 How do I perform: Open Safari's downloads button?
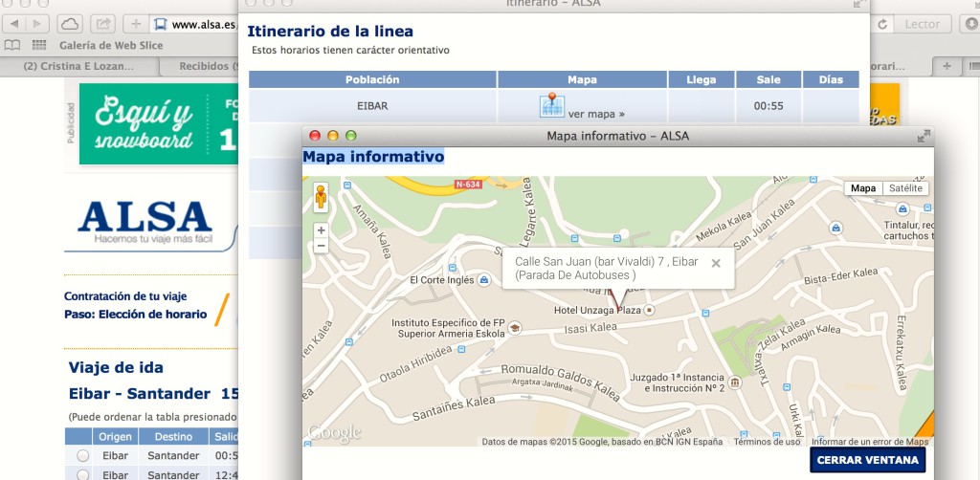[x=970, y=24]
